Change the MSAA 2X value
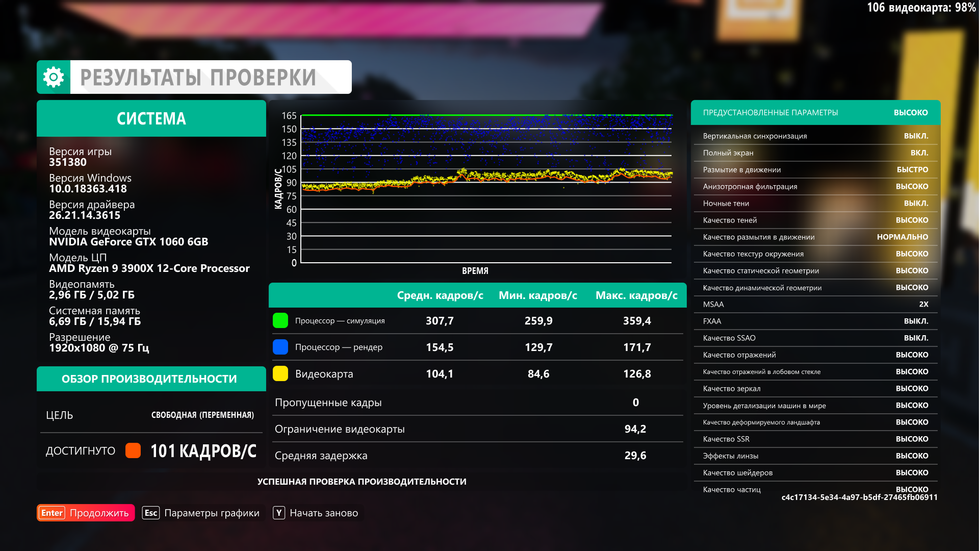This screenshot has width=980, height=551. (x=923, y=304)
